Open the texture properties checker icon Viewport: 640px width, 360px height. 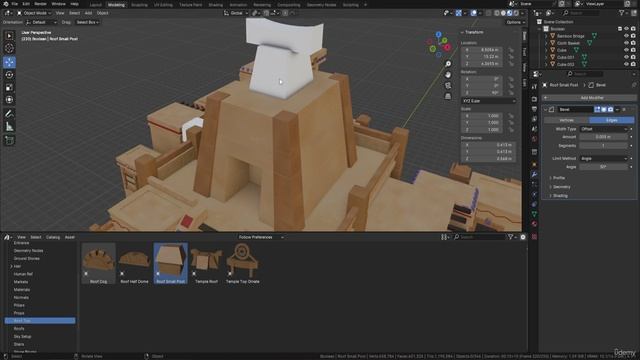tap(534, 237)
